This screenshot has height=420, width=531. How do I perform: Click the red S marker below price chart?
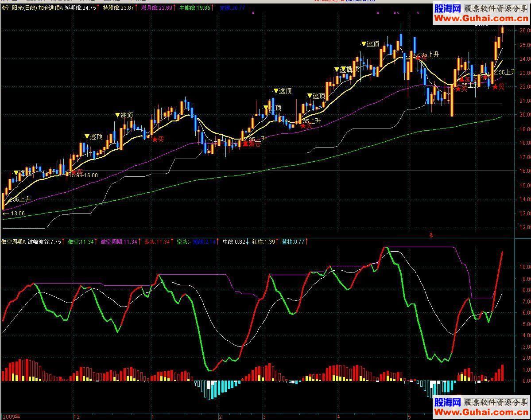(x=431, y=235)
